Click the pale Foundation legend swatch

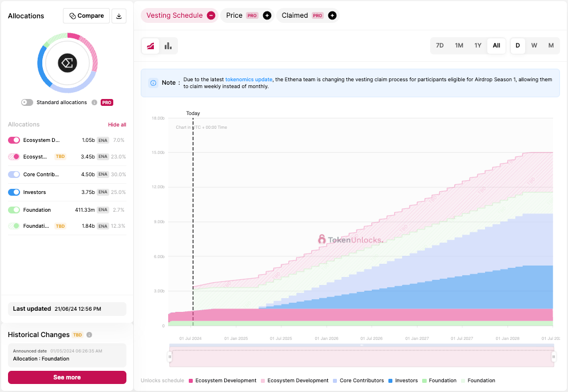[x=463, y=381]
